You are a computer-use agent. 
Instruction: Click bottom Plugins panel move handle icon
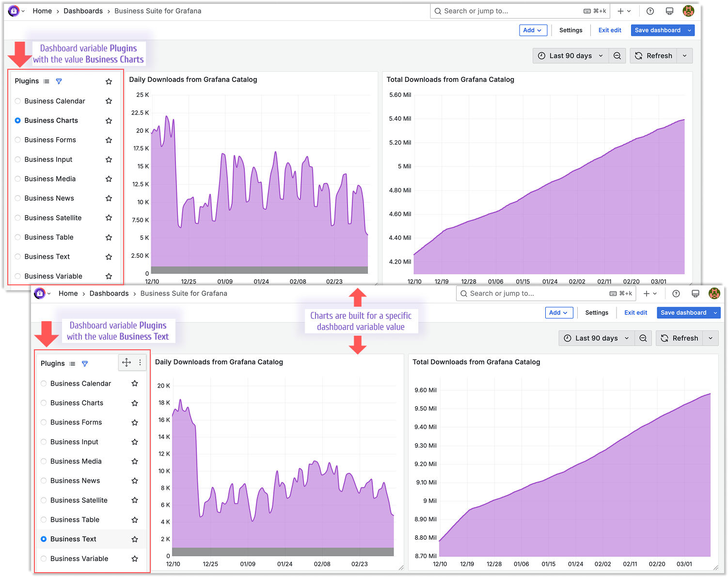pos(127,362)
